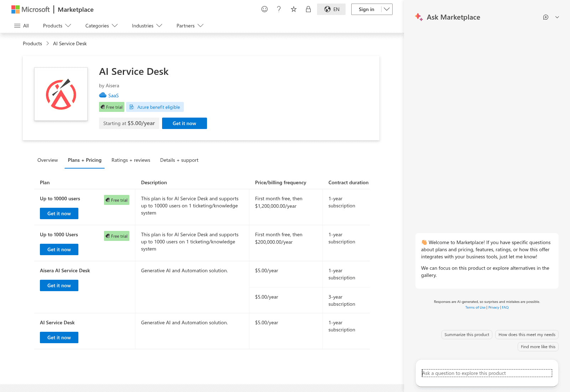
Task: Open the feedback smiley icon
Action: (x=264, y=9)
